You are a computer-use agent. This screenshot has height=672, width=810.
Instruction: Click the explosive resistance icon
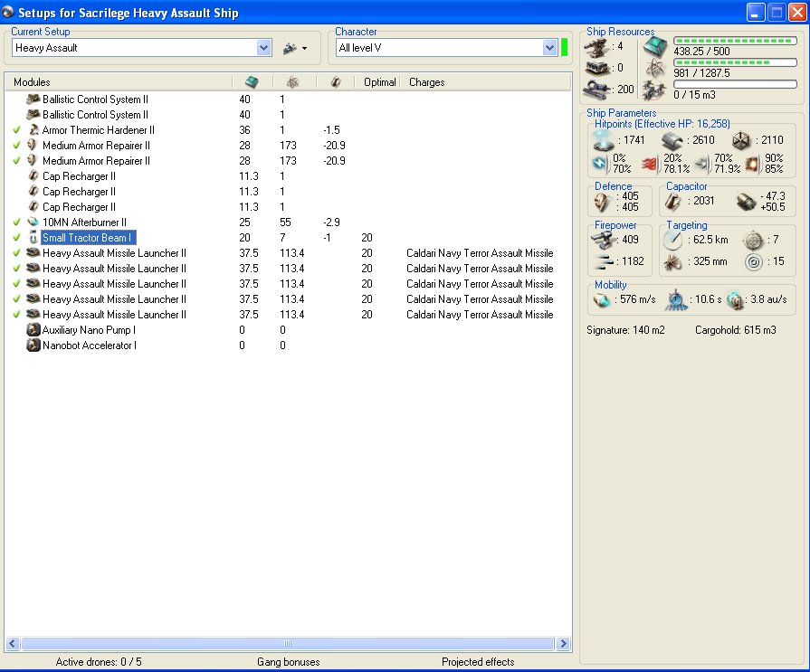click(x=752, y=164)
